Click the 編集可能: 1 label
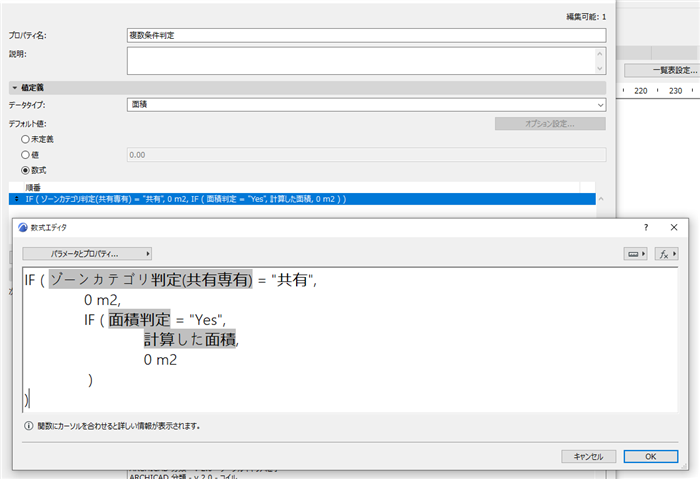The width and height of the screenshot is (700, 479). click(586, 17)
